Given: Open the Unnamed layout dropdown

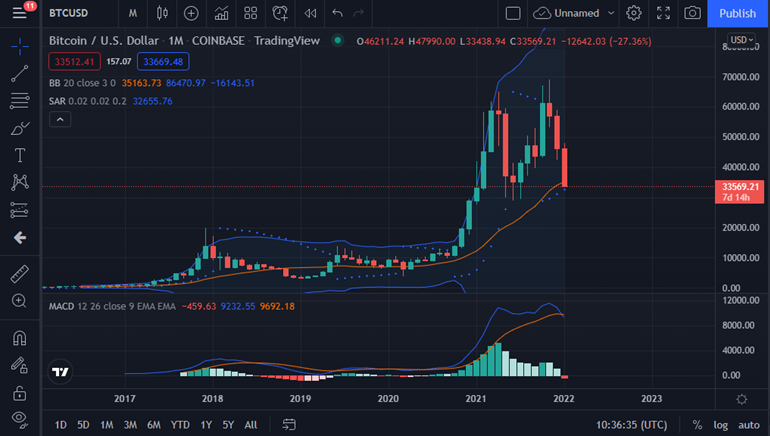Looking at the screenshot, I should click(x=574, y=13).
